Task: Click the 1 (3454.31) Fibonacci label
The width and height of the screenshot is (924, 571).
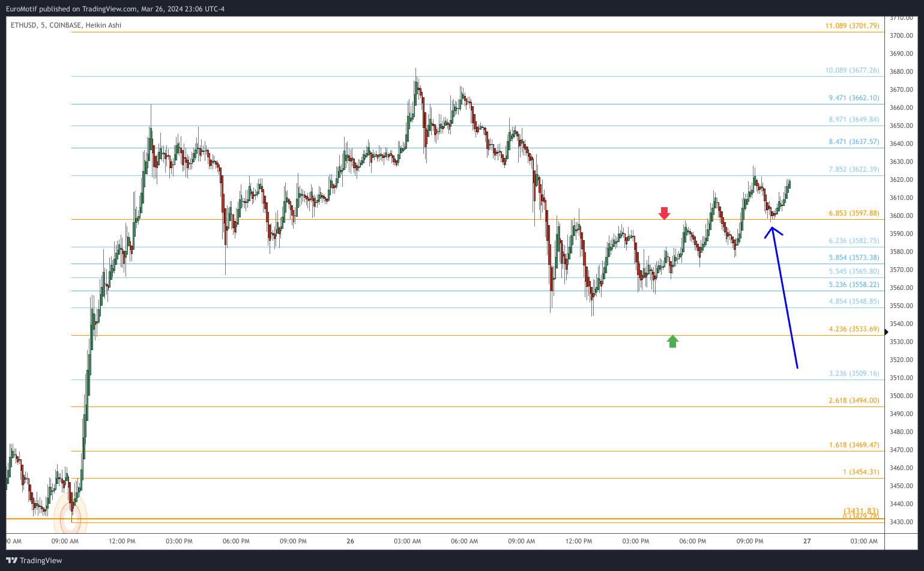Action: tap(861, 472)
